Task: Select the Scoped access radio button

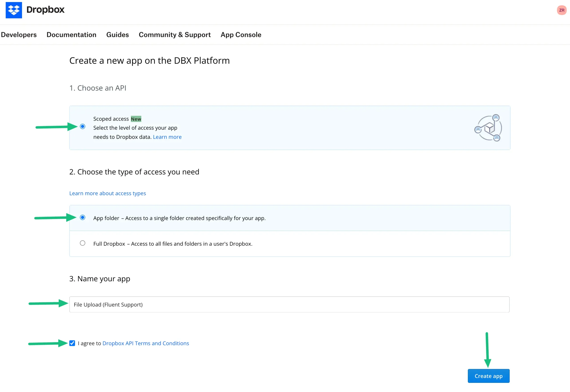Action: 83,127
